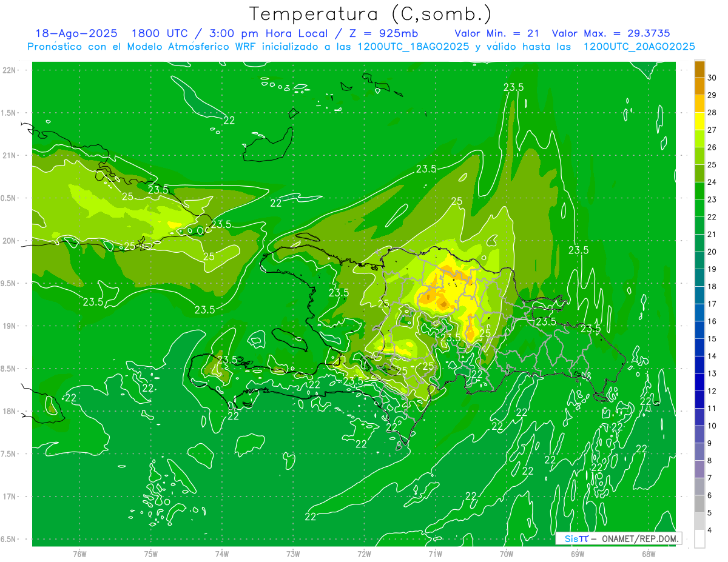Select the "1200UTC_18AGO2025" initialization timestamp
Image resolution: width=728 pixels, height=562 pixels.
click(412, 47)
